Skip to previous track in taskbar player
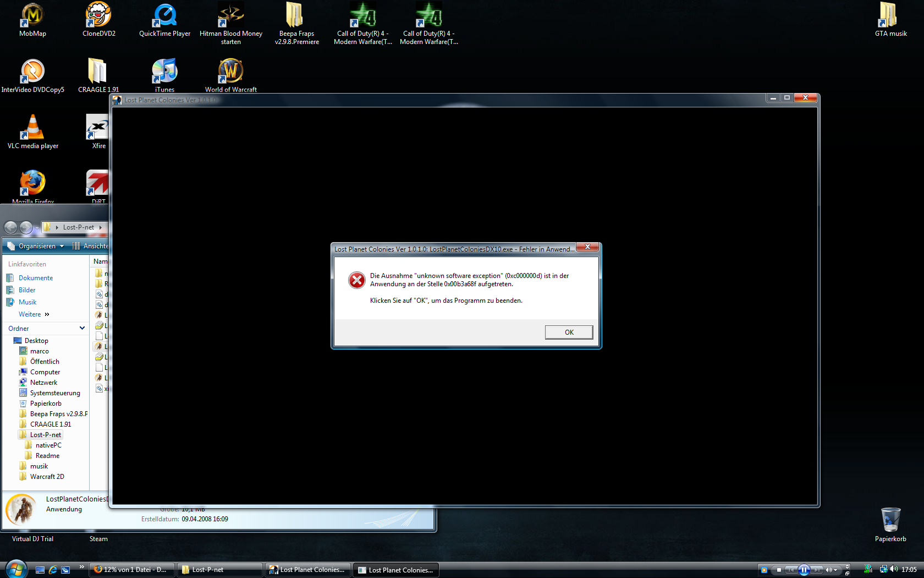 (x=790, y=570)
